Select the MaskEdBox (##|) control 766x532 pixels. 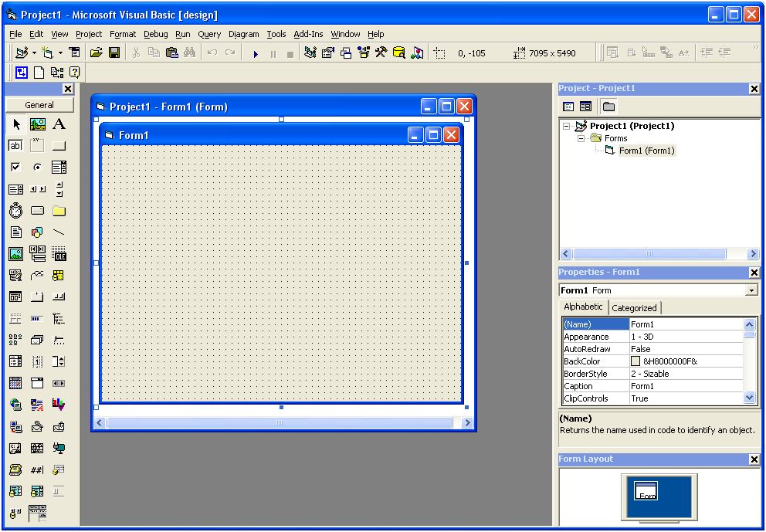(x=38, y=470)
